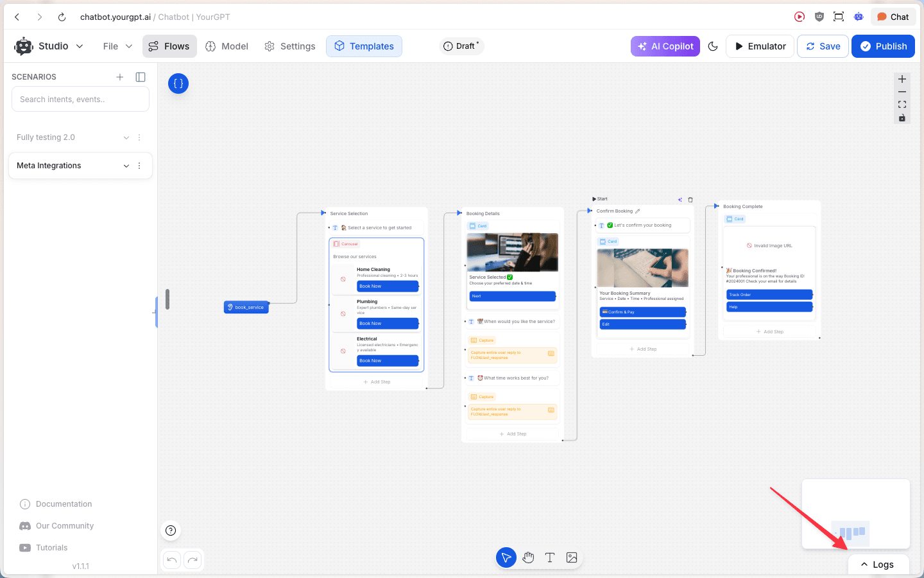Click the search intents input field

coord(80,100)
